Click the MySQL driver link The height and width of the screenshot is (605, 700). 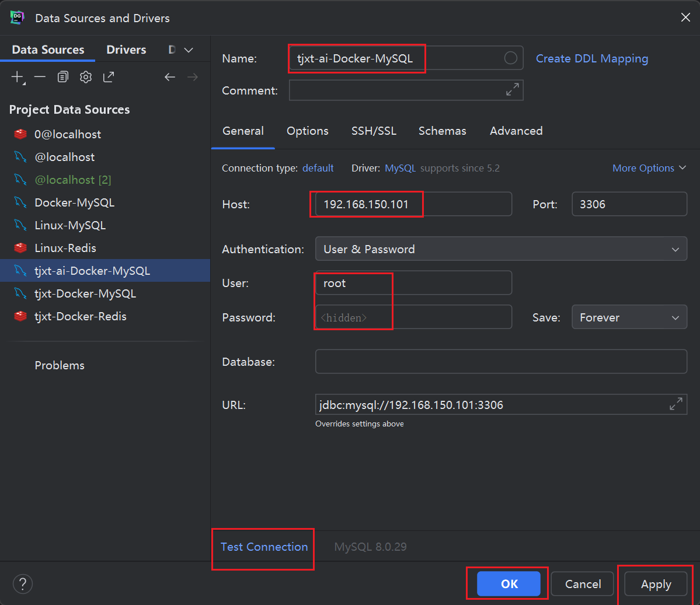coord(400,168)
